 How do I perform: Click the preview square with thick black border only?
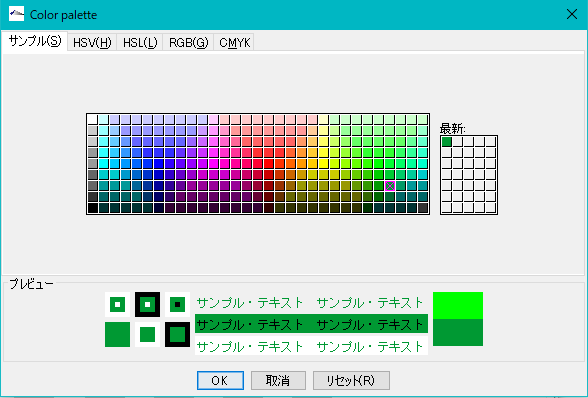click(177, 334)
